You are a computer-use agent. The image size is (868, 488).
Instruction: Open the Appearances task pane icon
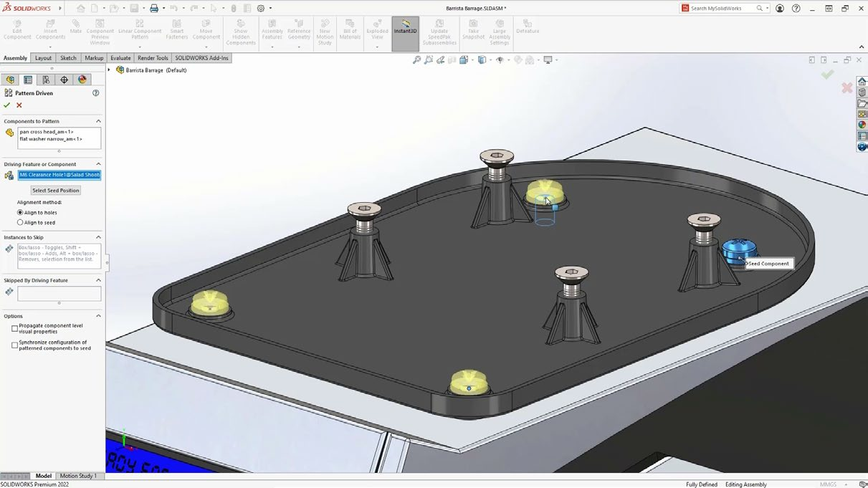(862, 125)
